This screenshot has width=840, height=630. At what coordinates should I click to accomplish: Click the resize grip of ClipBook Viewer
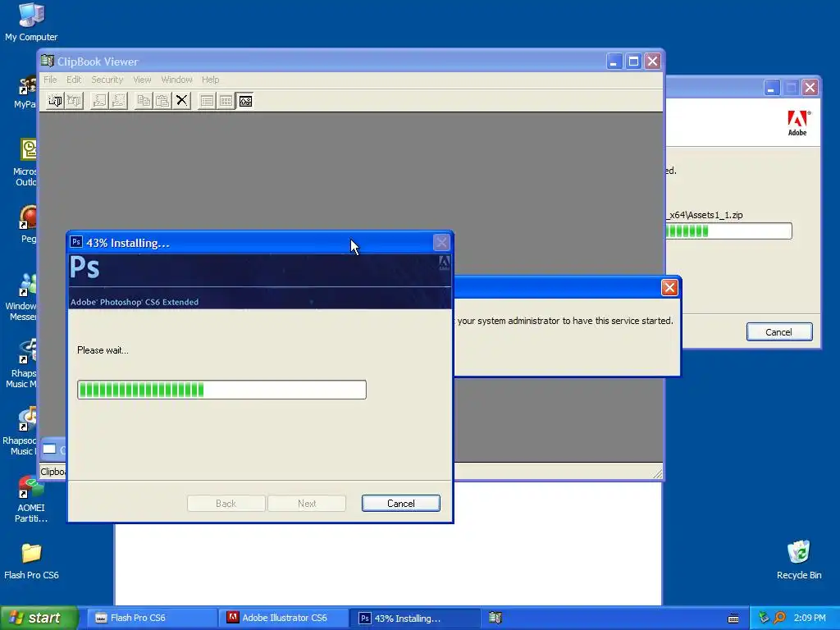click(658, 473)
